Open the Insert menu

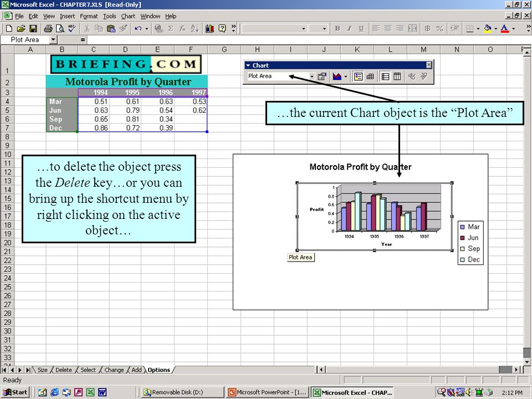coord(67,16)
